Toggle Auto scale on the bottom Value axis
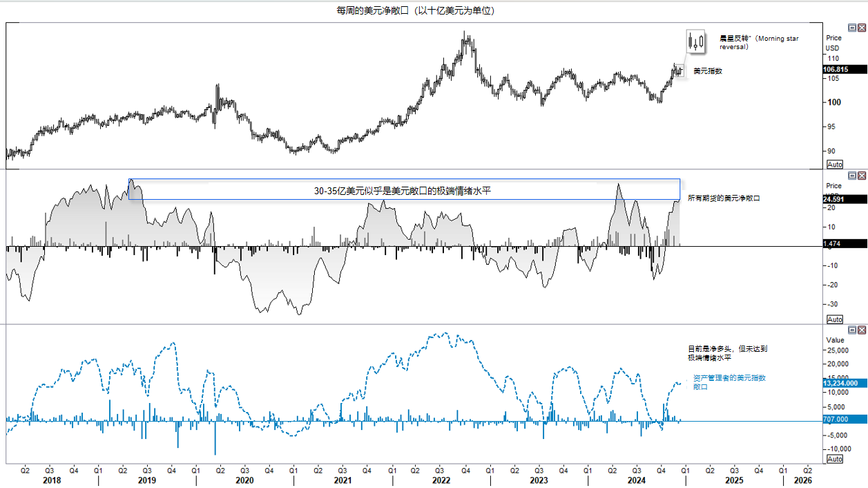This screenshot has width=868, height=488. pyautogui.click(x=834, y=459)
